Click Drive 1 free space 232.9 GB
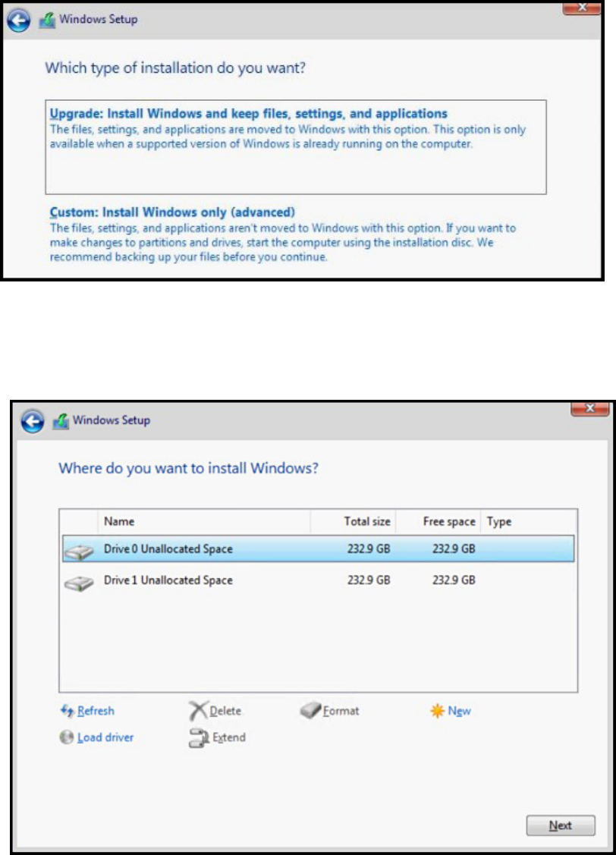Image resolution: width=616 pixels, height=855 pixels. coord(454,580)
